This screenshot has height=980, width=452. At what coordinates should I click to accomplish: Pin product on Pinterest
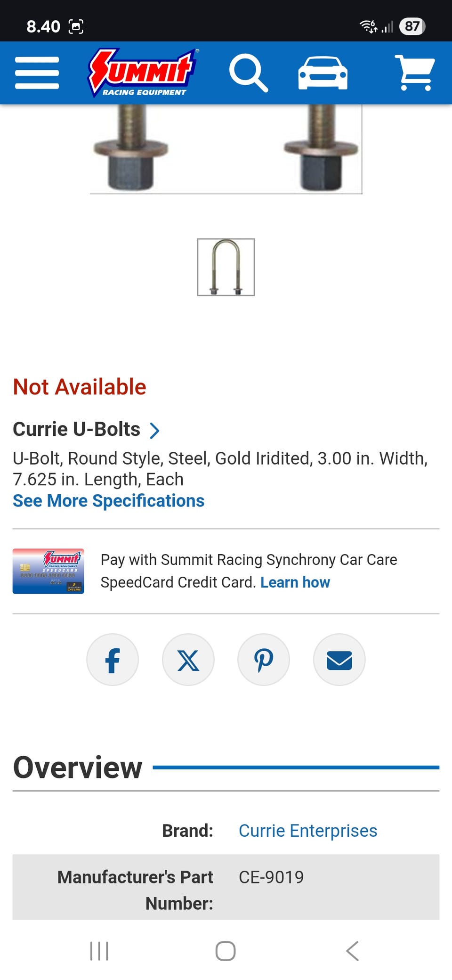[x=264, y=660]
